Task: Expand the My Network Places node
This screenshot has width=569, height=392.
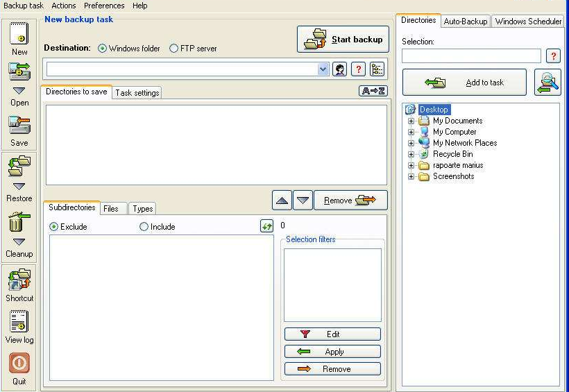Action: (x=411, y=143)
